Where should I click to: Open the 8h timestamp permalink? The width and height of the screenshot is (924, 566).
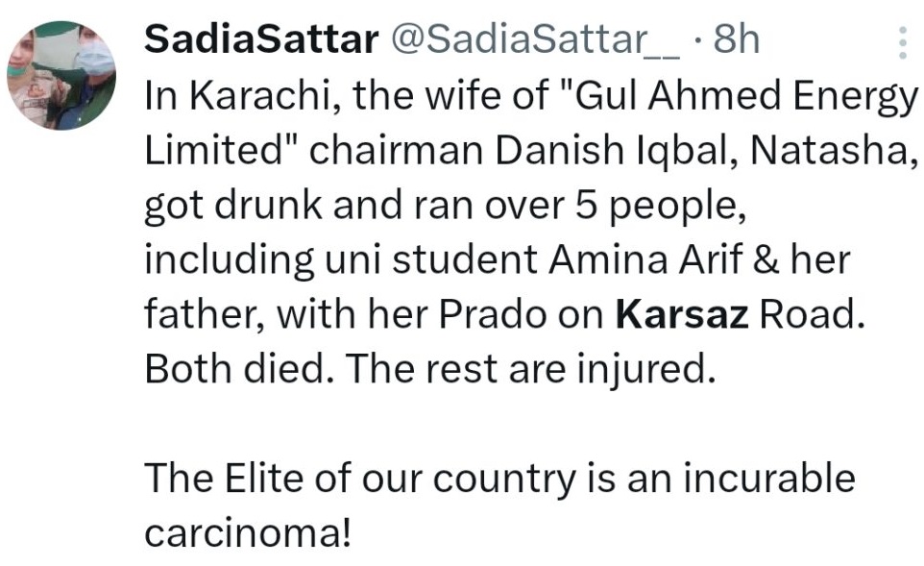click(x=736, y=39)
